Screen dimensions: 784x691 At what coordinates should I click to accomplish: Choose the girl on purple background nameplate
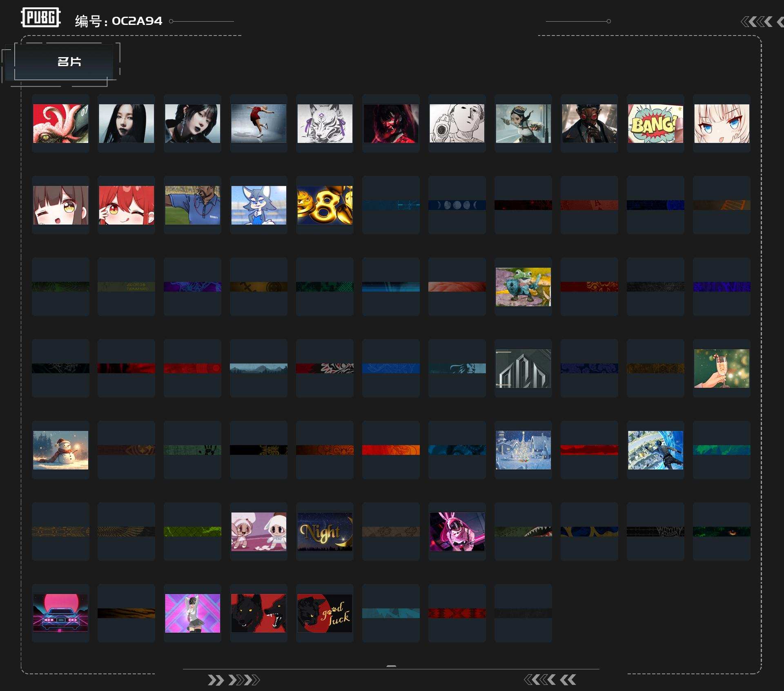click(x=192, y=613)
